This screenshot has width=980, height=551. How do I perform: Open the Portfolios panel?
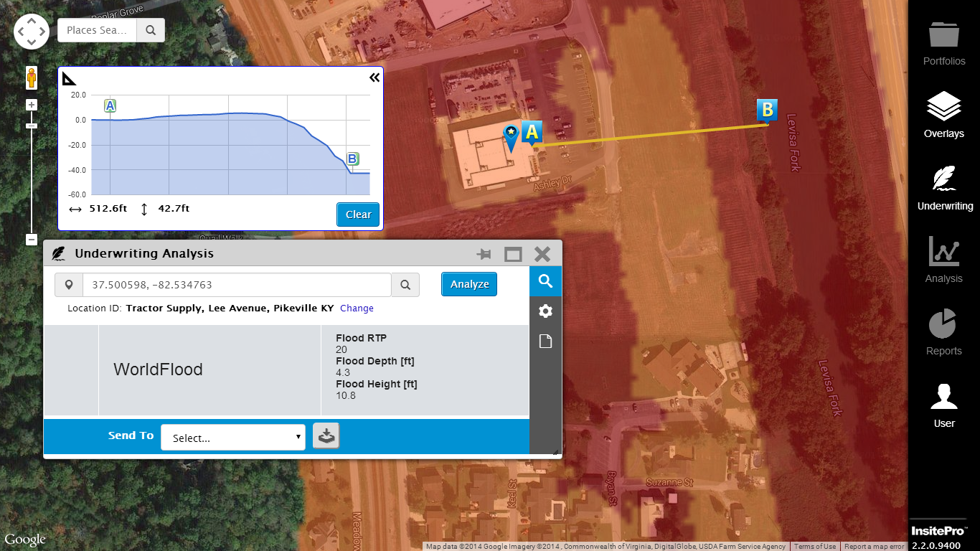[943, 44]
